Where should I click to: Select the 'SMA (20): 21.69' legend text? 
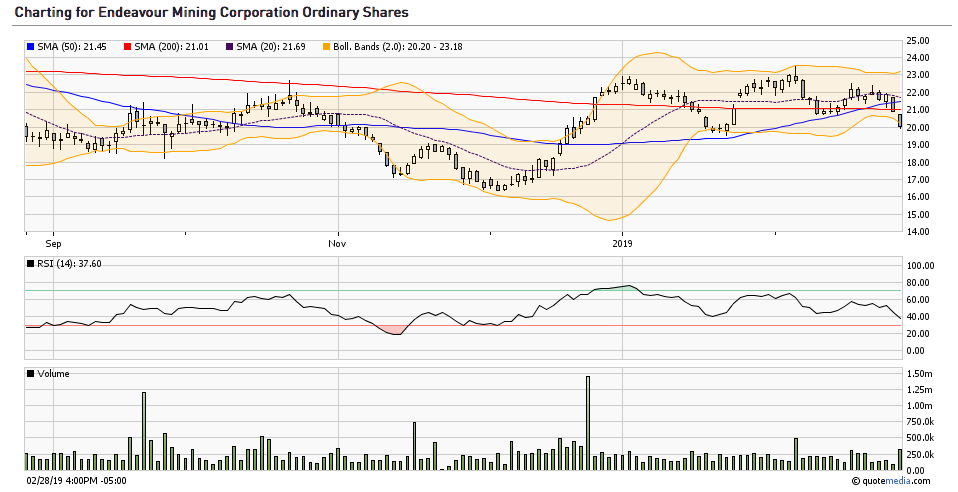pos(271,46)
